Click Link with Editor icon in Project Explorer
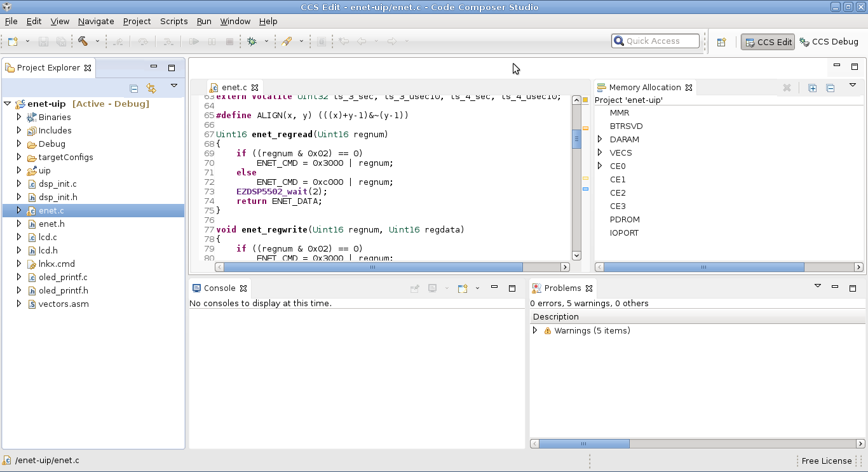The image size is (868, 472). tap(151, 88)
